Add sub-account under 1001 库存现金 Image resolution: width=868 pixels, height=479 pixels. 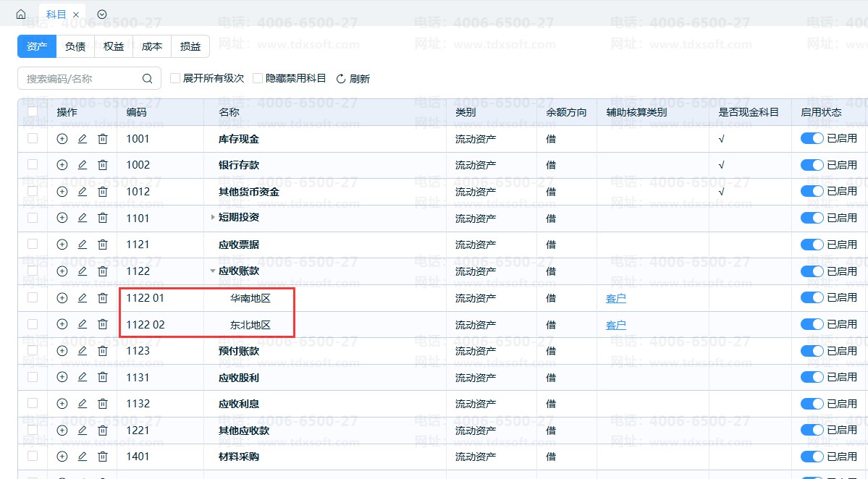[x=62, y=139]
